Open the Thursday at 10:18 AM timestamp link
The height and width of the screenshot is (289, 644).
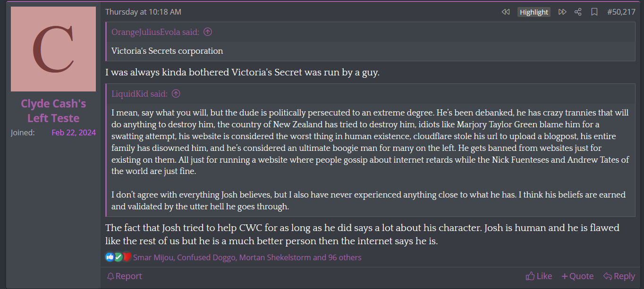(143, 12)
